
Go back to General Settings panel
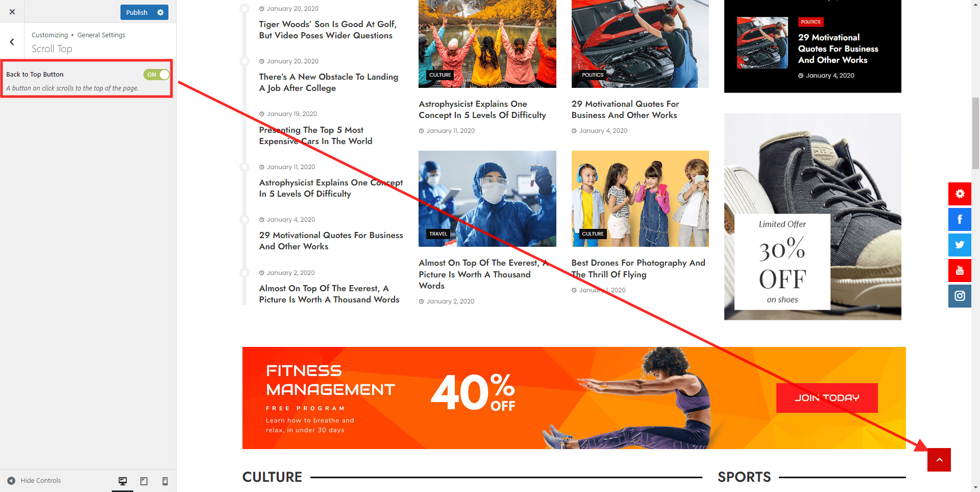tap(12, 42)
